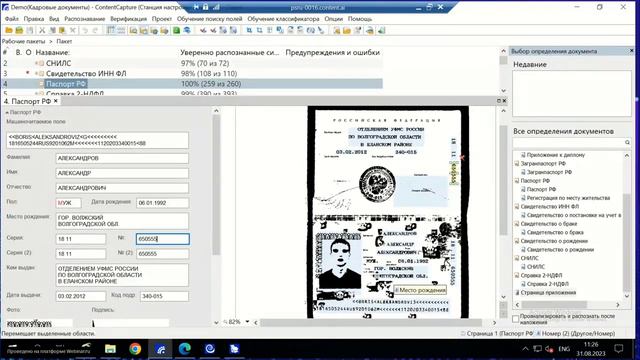Click the Код подр. field 340-015

(164, 296)
